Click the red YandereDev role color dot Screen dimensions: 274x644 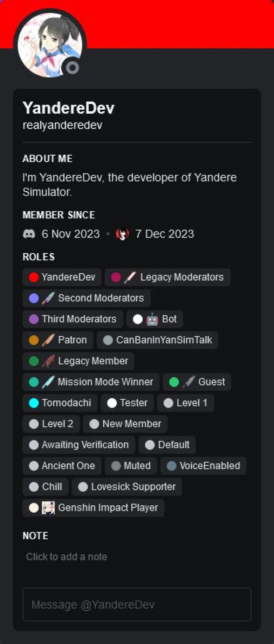34,277
